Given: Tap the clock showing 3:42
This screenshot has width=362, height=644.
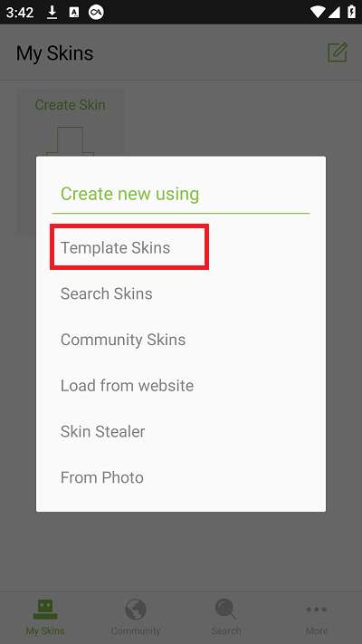Looking at the screenshot, I should 19,13.
